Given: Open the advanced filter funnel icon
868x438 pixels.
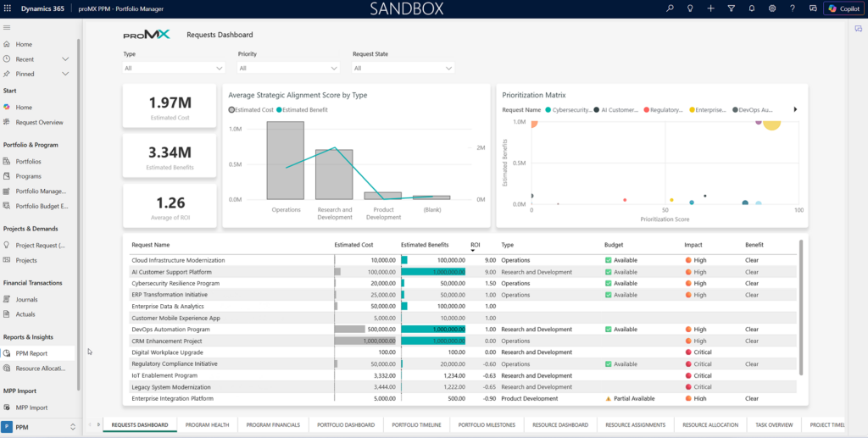Looking at the screenshot, I should click(731, 8).
